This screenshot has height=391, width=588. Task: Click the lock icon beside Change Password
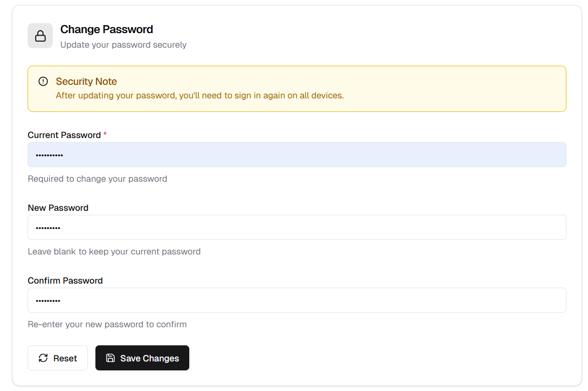[40, 35]
